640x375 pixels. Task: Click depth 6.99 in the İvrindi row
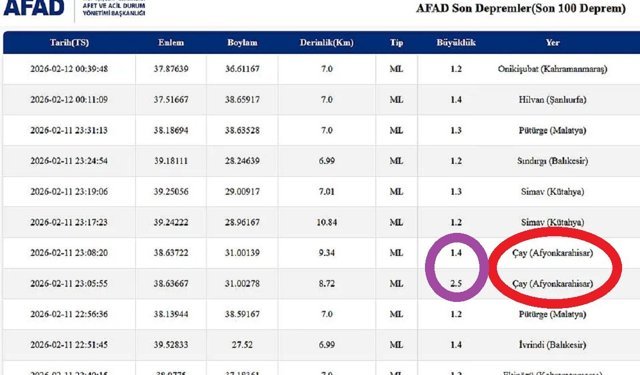(x=327, y=344)
